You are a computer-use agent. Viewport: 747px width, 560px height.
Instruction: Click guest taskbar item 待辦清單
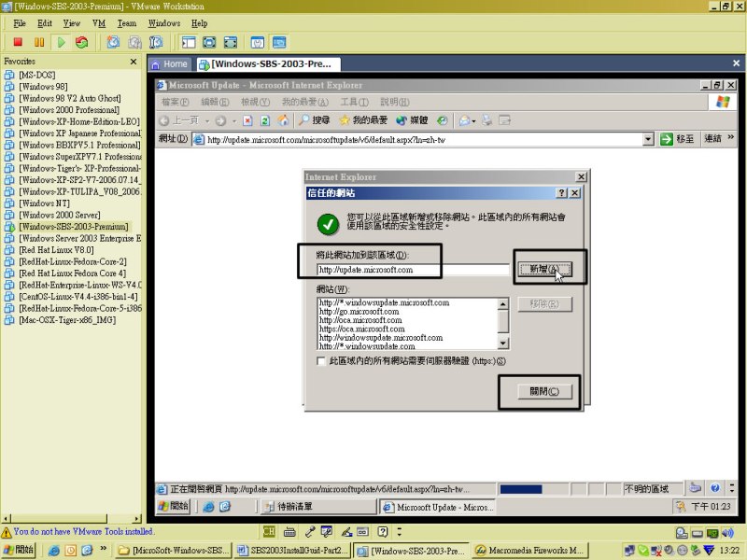[x=318, y=507]
